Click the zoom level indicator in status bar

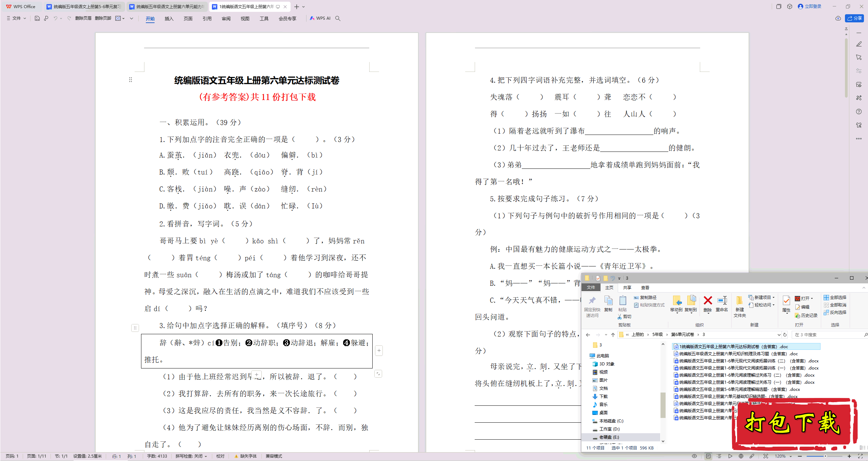[779, 456]
